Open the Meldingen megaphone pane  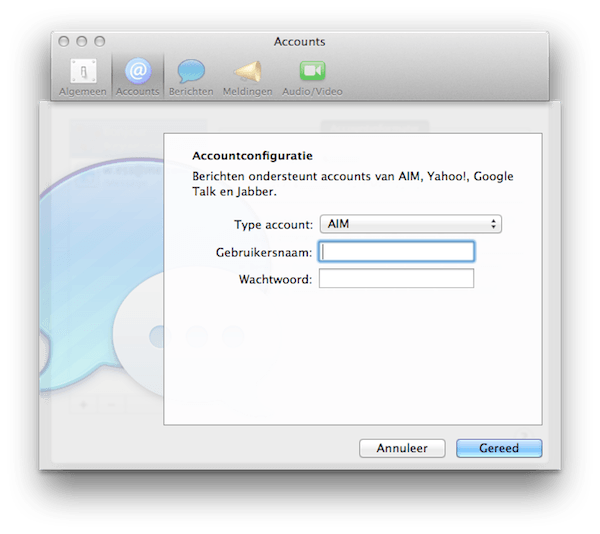pos(248,77)
